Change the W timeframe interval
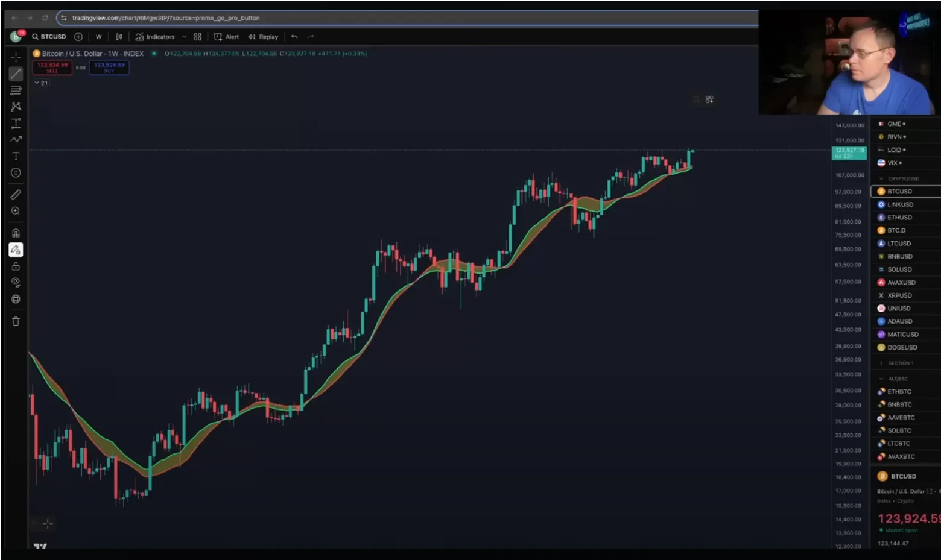This screenshot has height=560, width=941. [98, 37]
